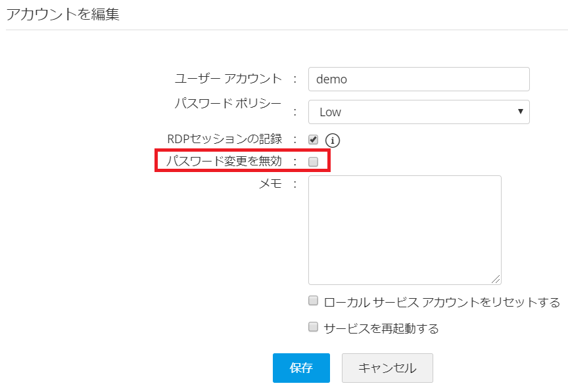The width and height of the screenshot is (568, 392).
Task: Enable the パスワード変更を無効 checkbox
Action: click(x=314, y=162)
